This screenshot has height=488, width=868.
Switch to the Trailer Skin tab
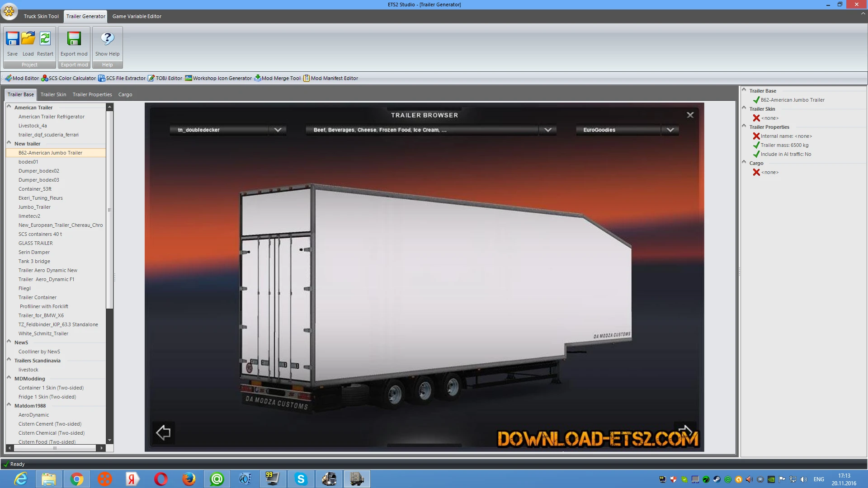(x=53, y=94)
